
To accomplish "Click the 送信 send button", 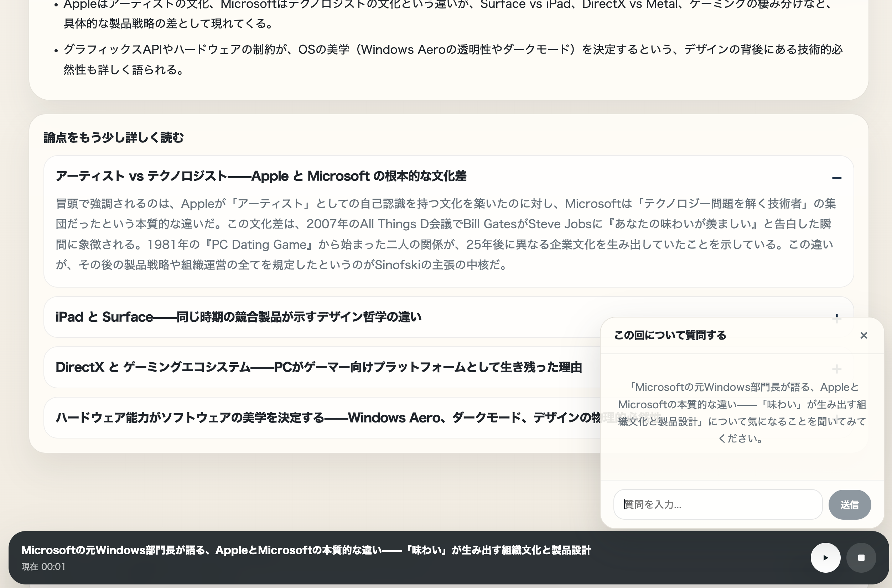I will [850, 504].
